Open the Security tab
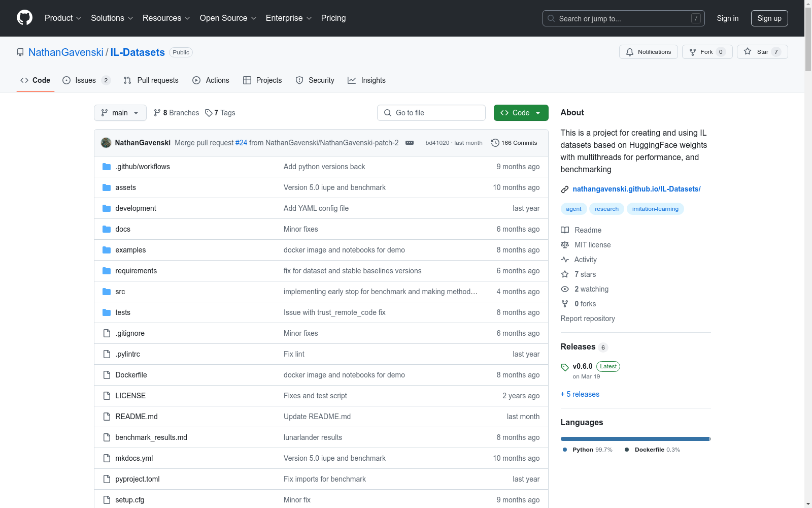This screenshot has width=812, height=508. (x=315, y=80)
